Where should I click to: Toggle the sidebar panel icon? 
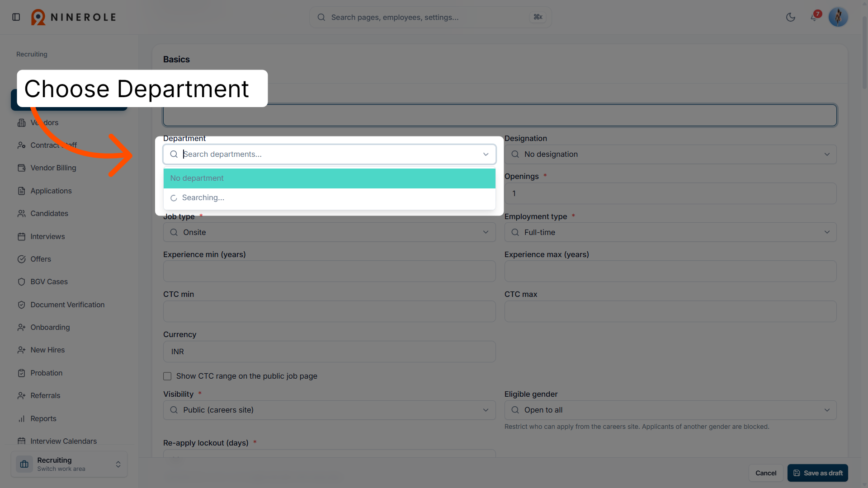pos(16,17)
